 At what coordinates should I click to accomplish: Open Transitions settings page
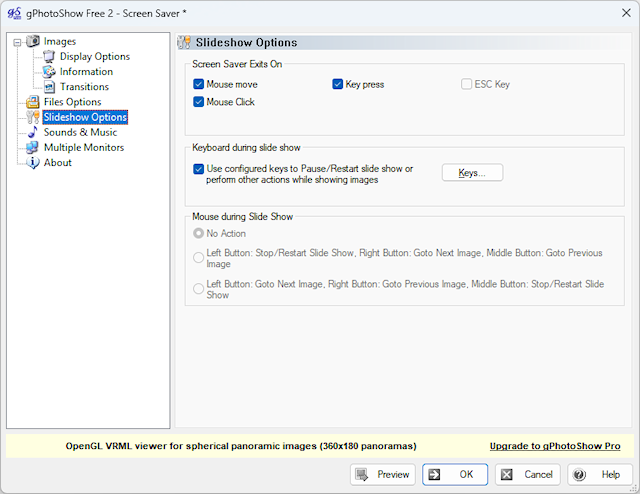tap(84, 87)
